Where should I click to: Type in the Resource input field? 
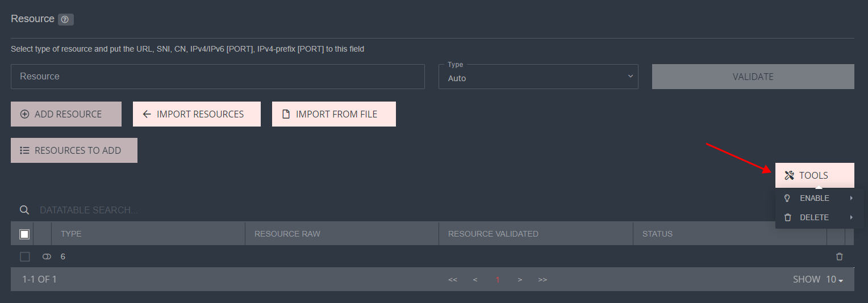[218, 77]
